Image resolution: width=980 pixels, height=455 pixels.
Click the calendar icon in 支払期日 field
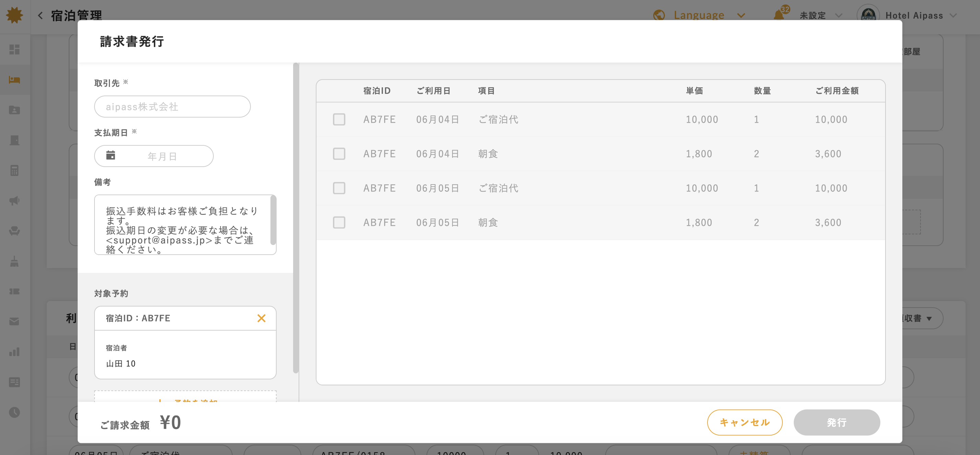tap(111, 155)
